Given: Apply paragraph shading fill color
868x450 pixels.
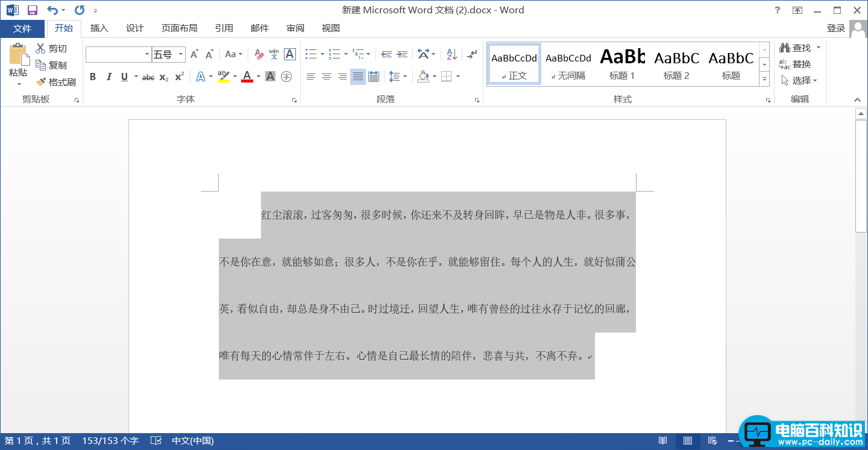Looking at the screenshot, I should tap(423, 77).
